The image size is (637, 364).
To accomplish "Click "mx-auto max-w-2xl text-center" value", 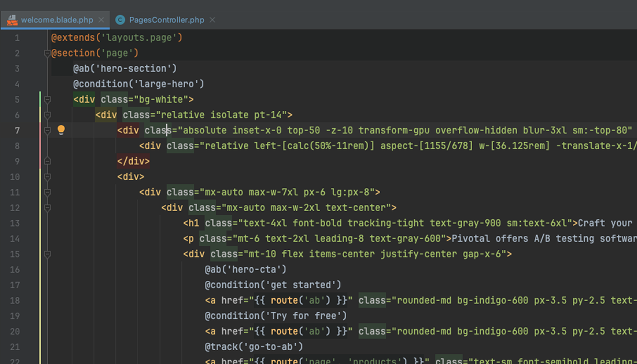I will (307, 208).
